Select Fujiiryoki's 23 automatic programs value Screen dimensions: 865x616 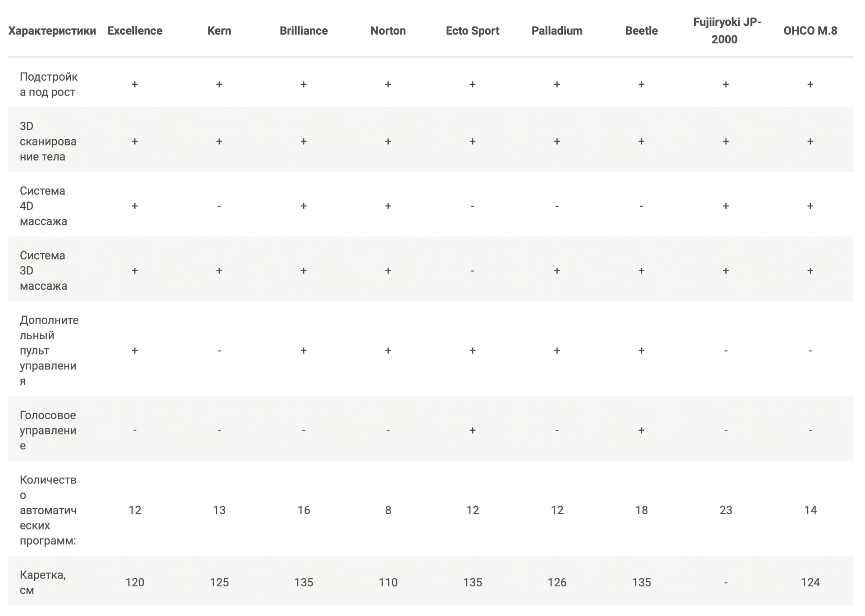point(726,510)
